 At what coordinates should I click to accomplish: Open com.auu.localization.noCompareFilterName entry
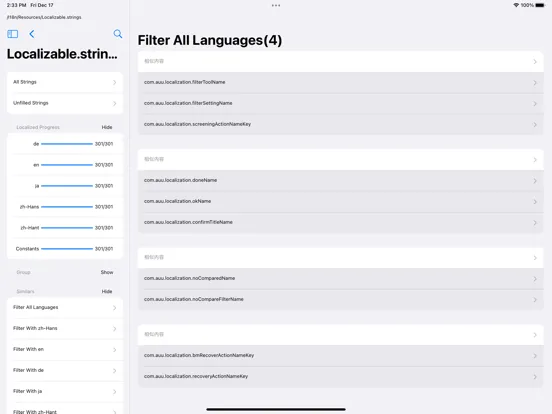click(x=340, y=300)
